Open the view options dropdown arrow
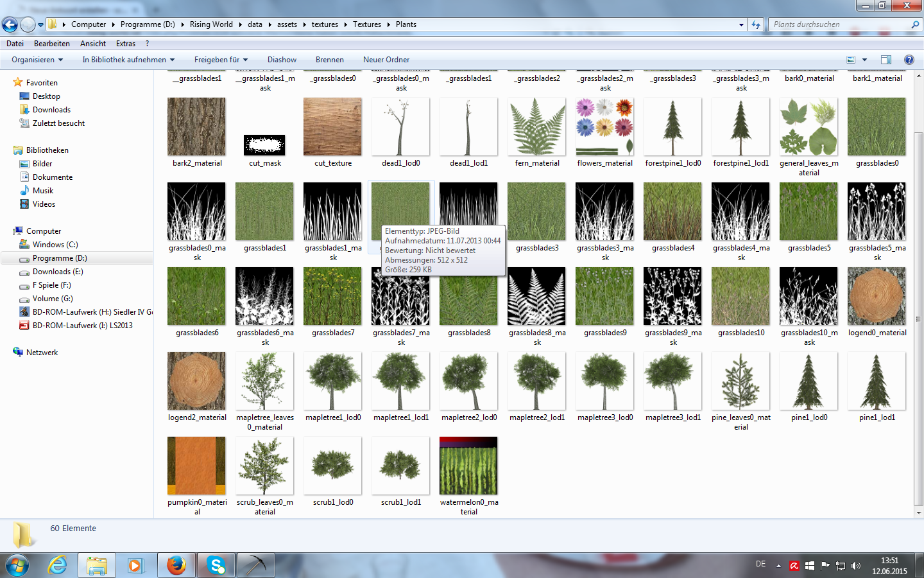 click(x=864, y=60)
